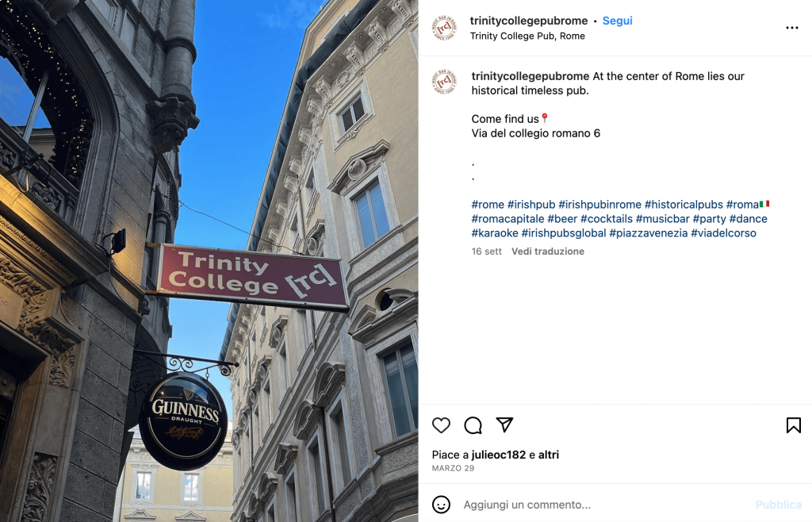Open the #irishpub hashtag
The height and width of the screenshot is (522, 812).
tap(531, 205)
